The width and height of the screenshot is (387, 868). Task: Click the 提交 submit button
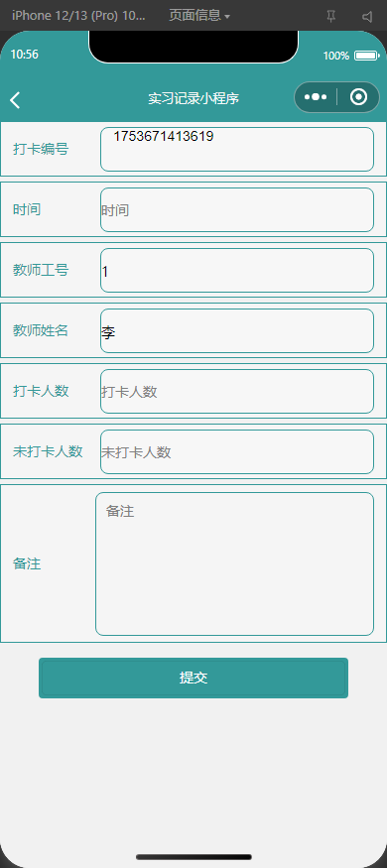(193, 678)
